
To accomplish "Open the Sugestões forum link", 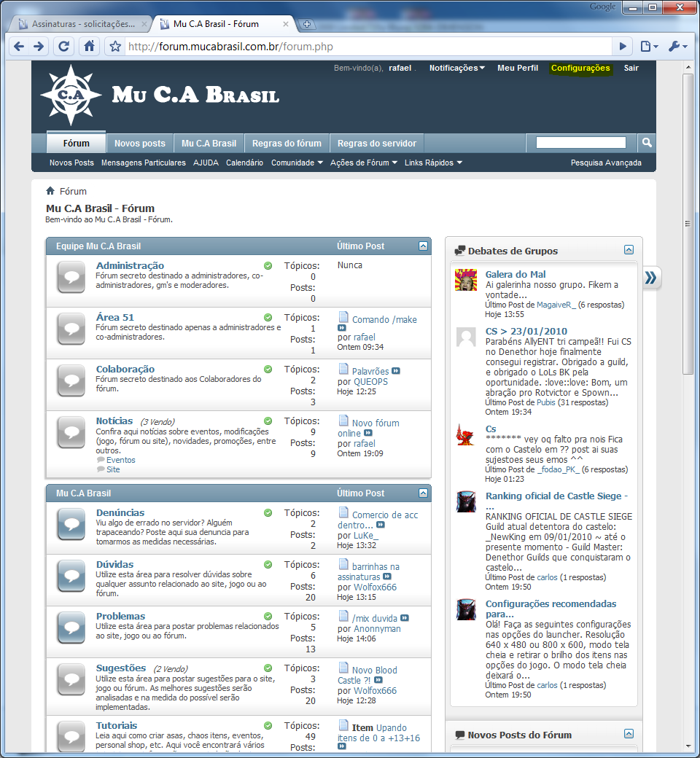I will [121, 668].
